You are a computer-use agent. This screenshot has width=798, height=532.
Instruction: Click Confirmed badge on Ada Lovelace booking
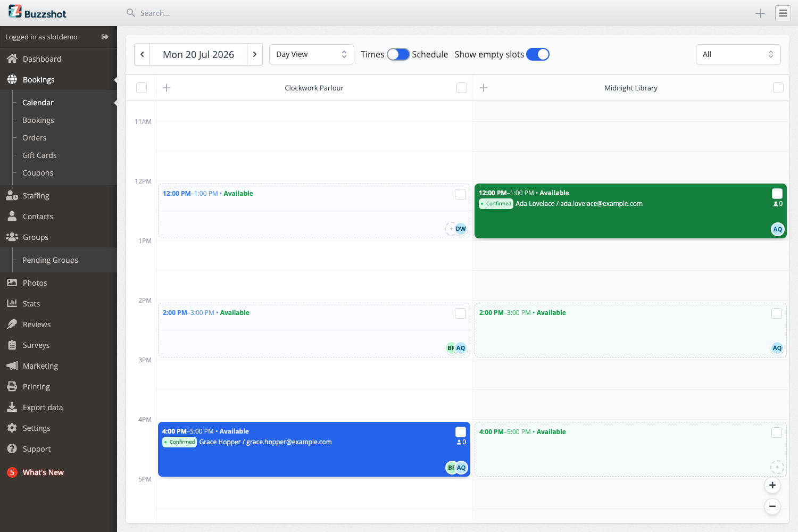coord(496,204)
